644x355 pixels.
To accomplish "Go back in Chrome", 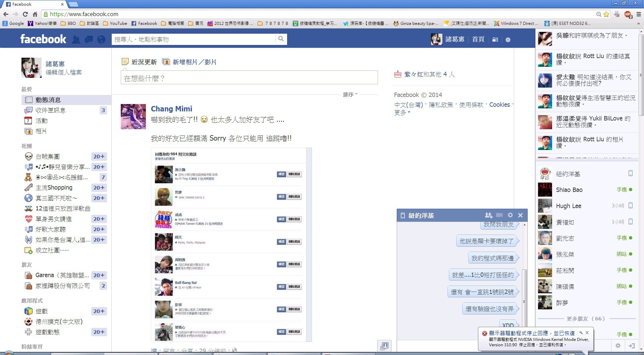I will click(x=6, y=14).
